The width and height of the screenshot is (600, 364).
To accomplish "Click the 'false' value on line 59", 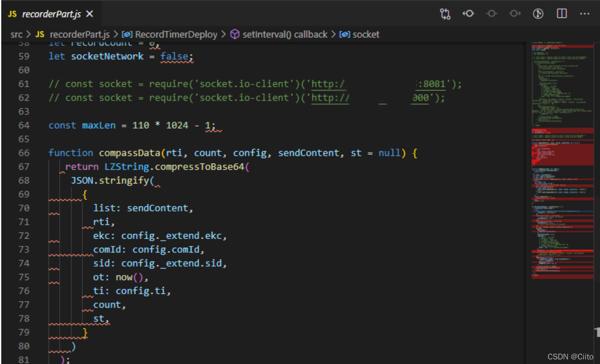I will tap(174, 56).
